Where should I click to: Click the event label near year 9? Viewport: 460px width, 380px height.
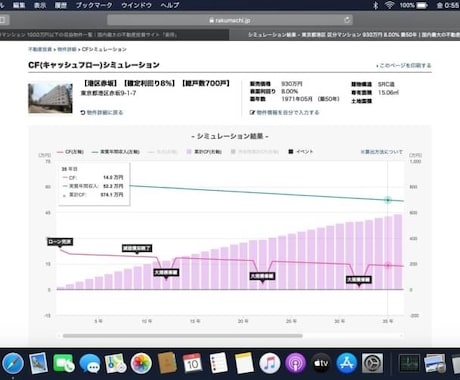pyautogui.click(x=137, y=248)
